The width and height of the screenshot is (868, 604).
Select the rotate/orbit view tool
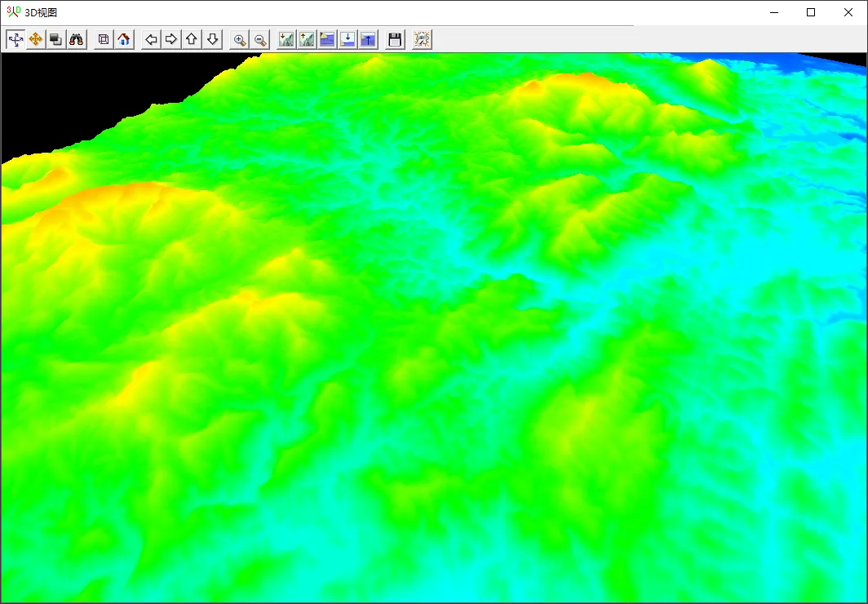(x=15, y=39)
